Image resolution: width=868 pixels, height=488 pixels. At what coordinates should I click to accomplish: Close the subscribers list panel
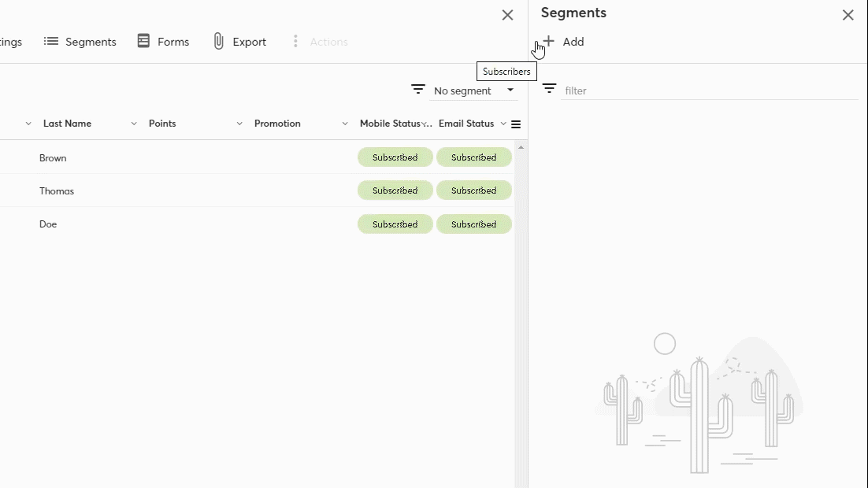[x=507, y=15]
